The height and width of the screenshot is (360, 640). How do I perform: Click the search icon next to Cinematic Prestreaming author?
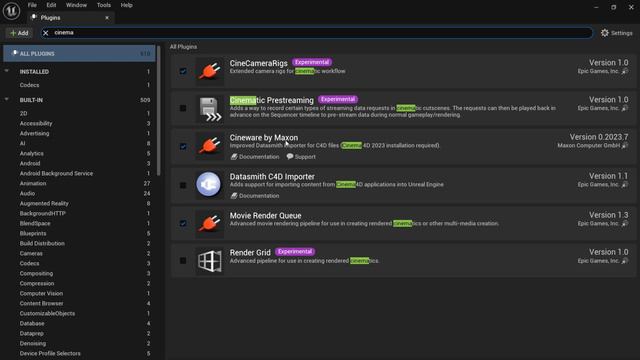(x=624, y=109)
